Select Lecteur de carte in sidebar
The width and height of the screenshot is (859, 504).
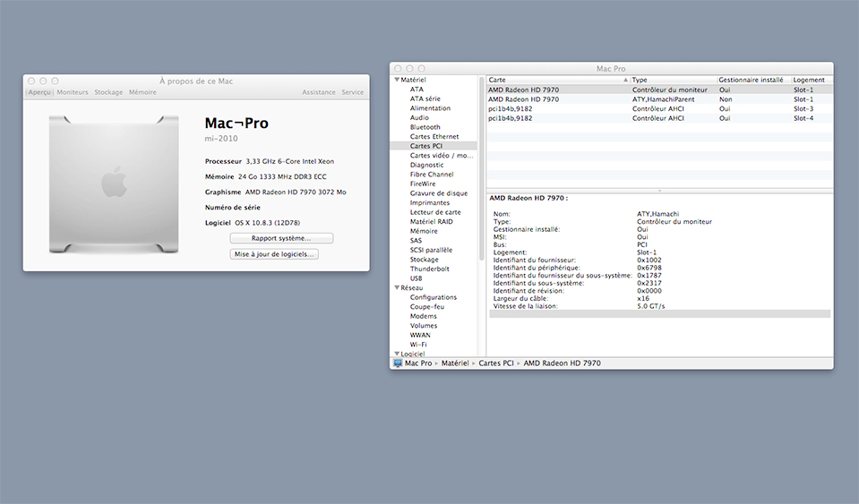click(x=435, y=212)
